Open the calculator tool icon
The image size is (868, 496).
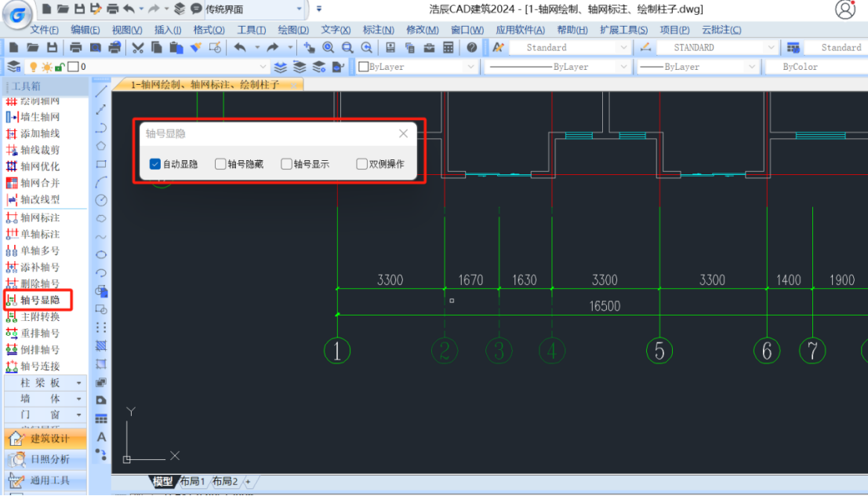[x=449, y=48]
